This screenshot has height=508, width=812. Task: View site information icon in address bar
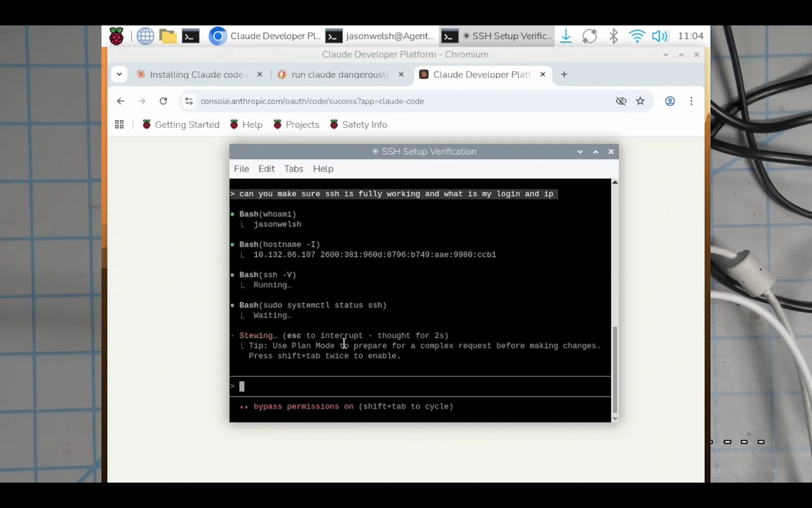point(189,101)
